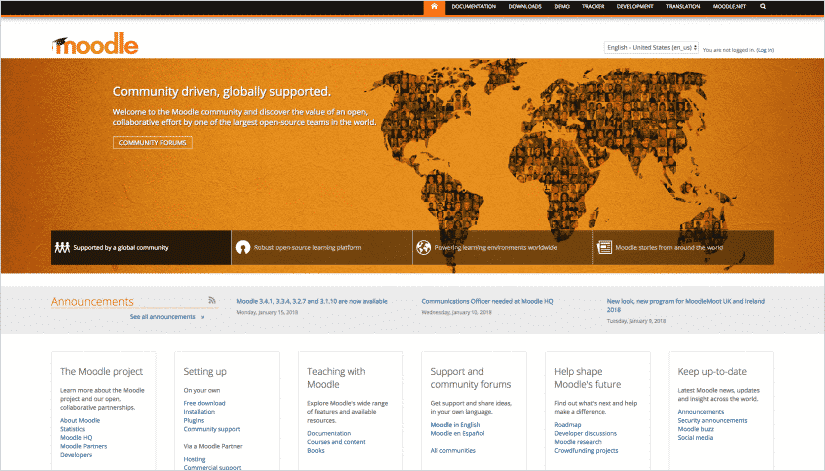Click the people icon for global community

[62, 247]
